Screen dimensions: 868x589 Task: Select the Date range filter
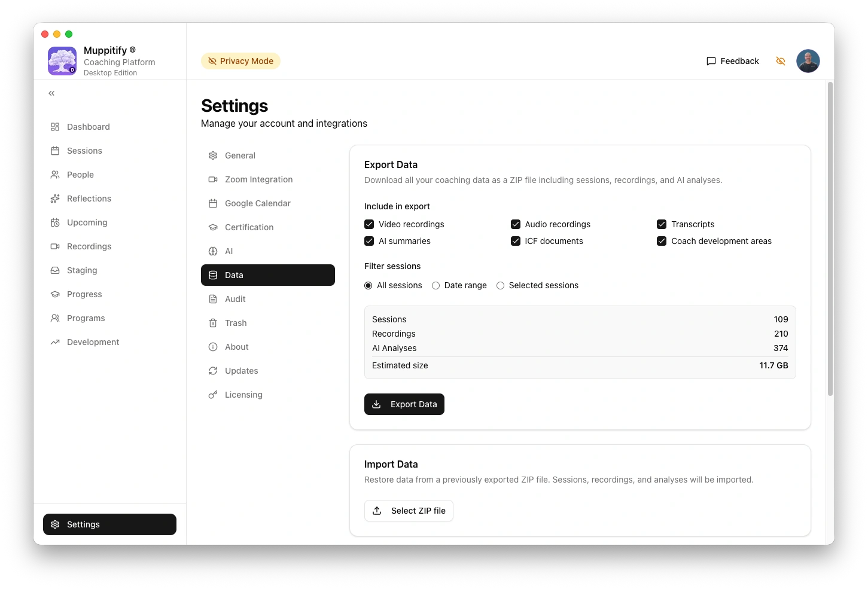point(435,285)
